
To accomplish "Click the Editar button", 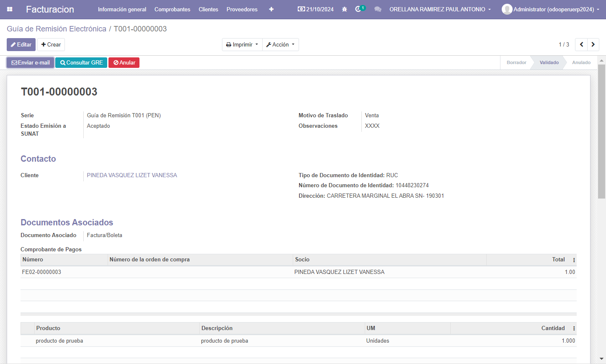I will click(21, 44).
